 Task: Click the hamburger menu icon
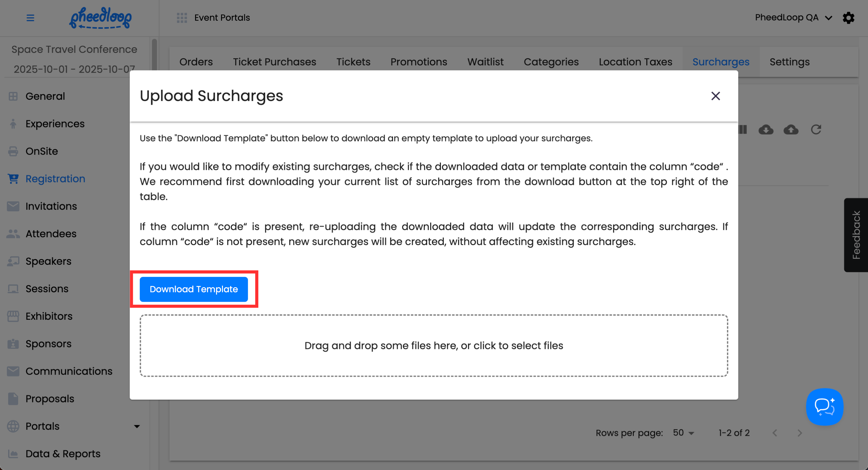point(30,18)
